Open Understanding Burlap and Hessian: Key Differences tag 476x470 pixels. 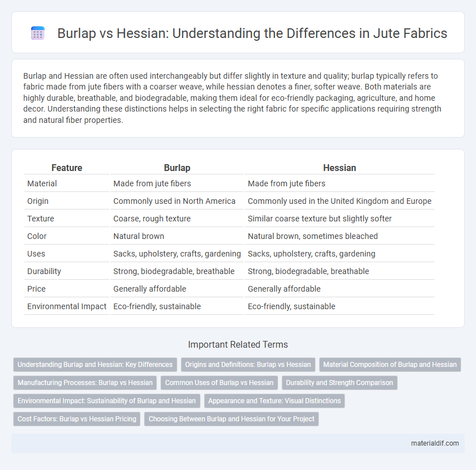[95, 365]
